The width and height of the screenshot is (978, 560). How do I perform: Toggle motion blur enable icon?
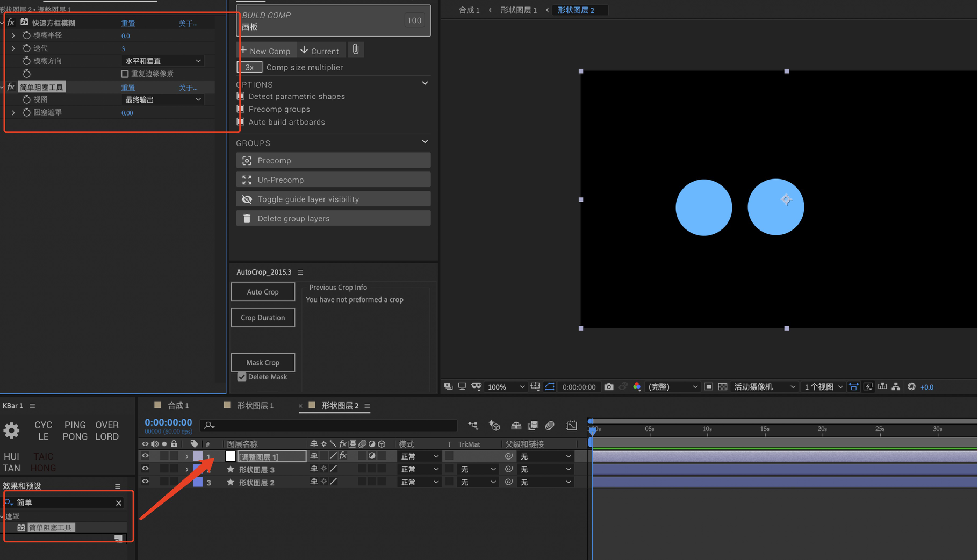[550, 426]
